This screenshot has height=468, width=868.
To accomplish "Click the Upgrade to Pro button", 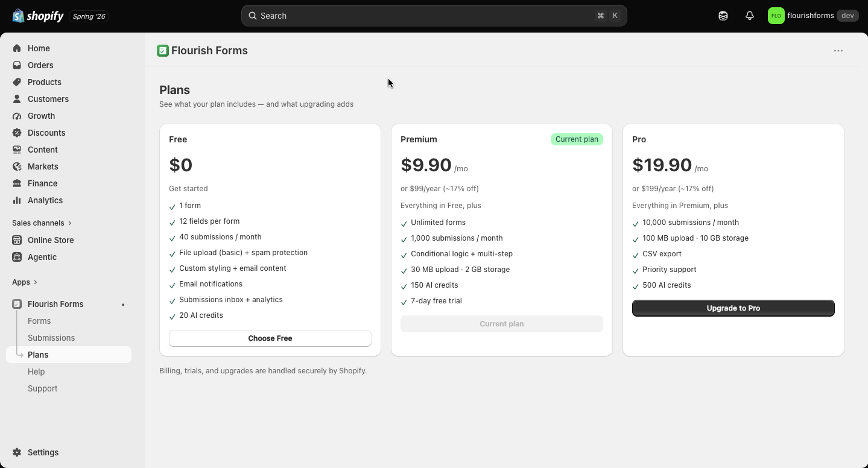I will (733, 308).
